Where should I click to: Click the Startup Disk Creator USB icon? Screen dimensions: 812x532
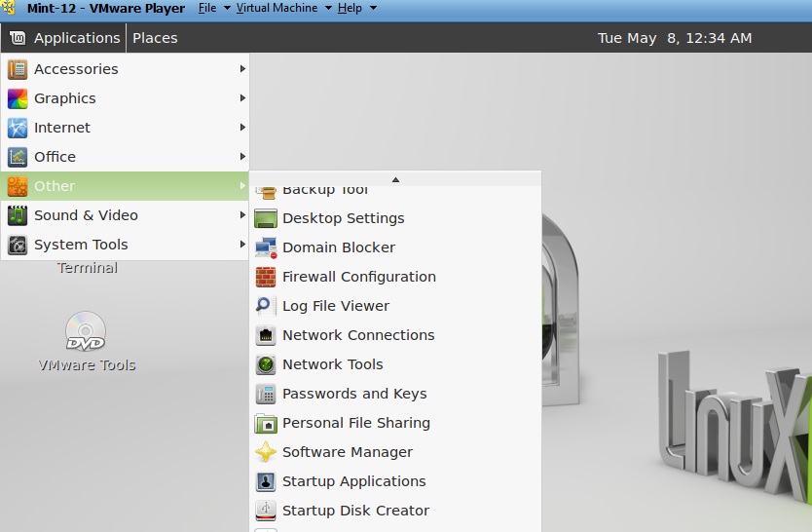(x=266, y=511)
